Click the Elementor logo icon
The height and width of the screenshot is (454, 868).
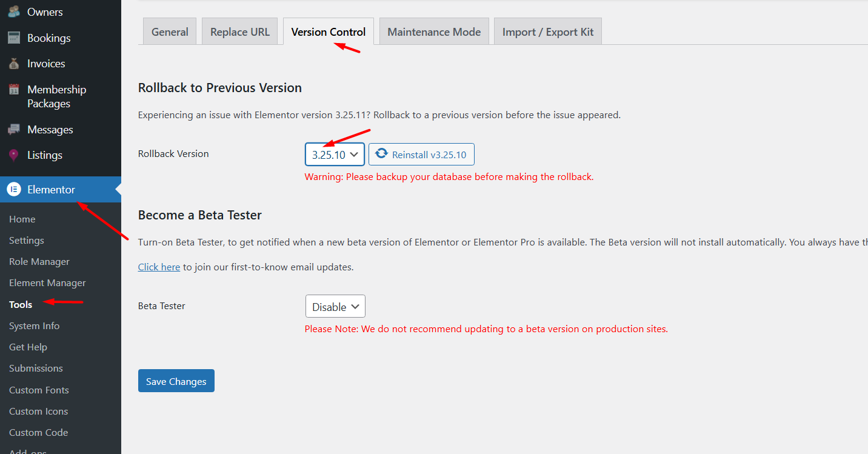pos(14,189)
